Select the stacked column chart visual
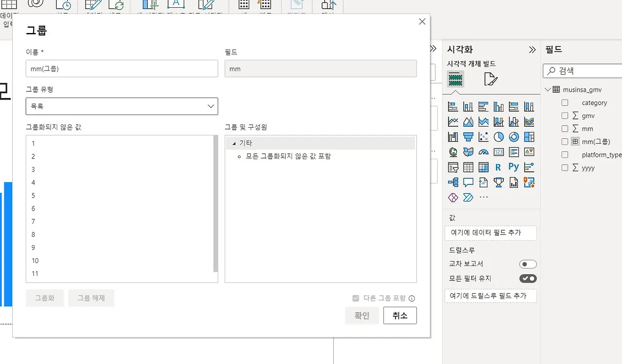Image resolution: width=622 pixels, height=364 pixels. (x=468, y=107)
